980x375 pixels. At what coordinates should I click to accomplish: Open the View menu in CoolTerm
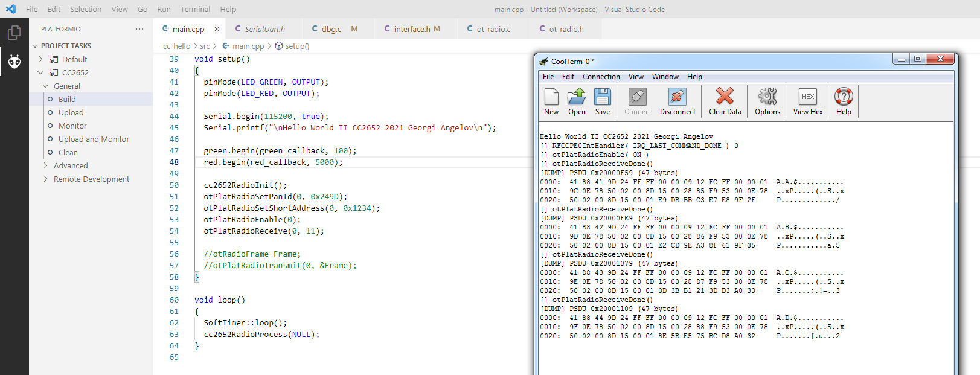pyautogui.click(x=636, y=77)
